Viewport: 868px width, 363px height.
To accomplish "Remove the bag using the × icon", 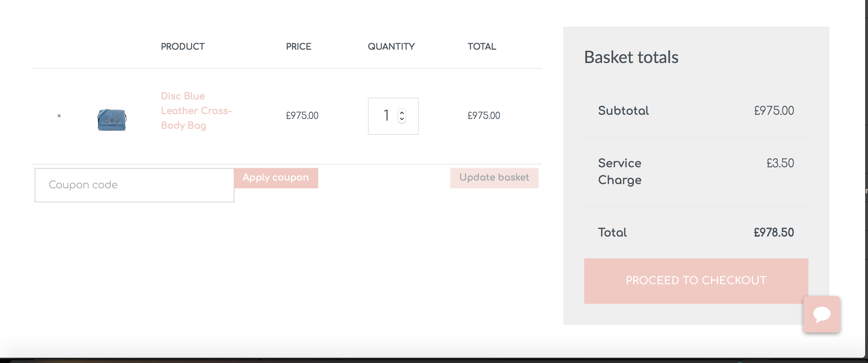I will (59, 116).
